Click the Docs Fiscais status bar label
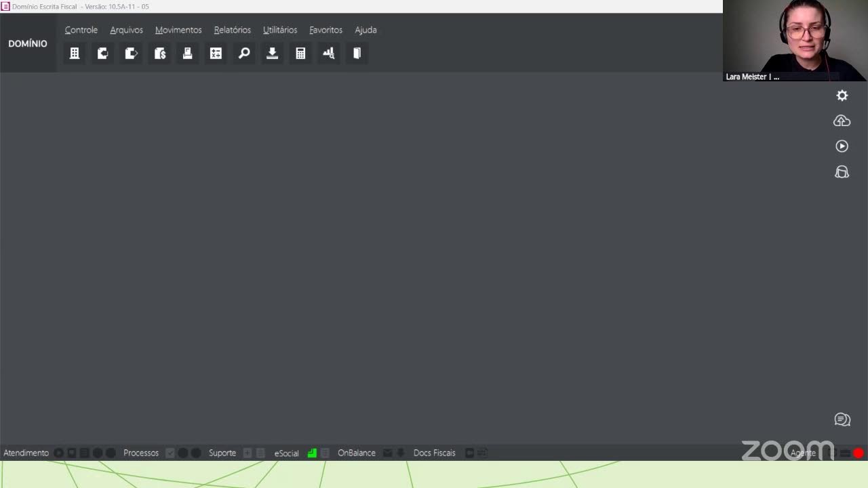 [435, 453]
